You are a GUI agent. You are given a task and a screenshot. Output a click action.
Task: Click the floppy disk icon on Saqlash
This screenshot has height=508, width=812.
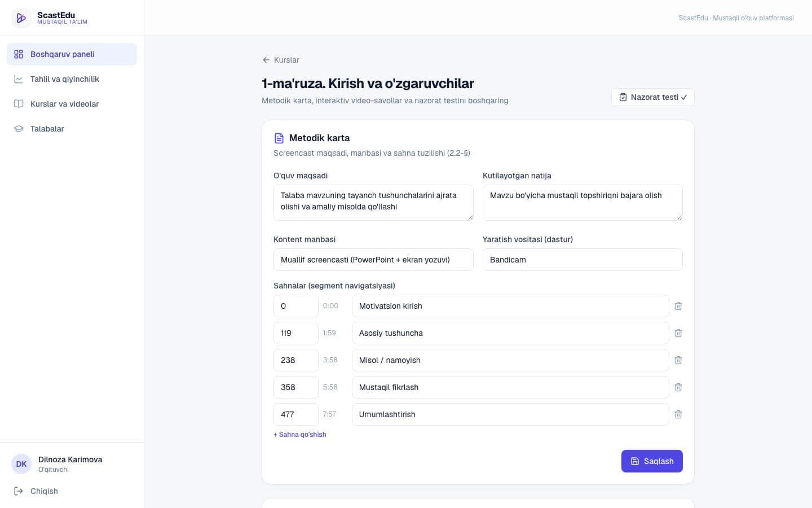[x=635, y=461]
